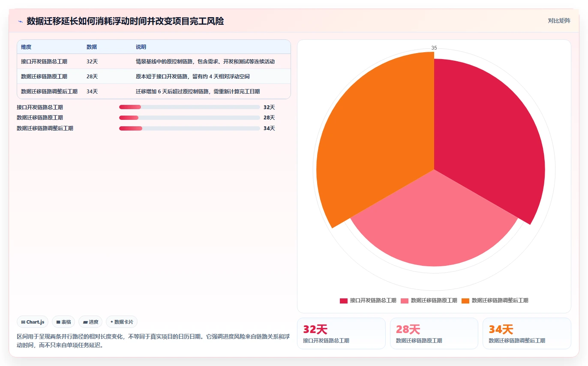
Task: Click the 35 axis label above chart
Action: click(434, 48)
